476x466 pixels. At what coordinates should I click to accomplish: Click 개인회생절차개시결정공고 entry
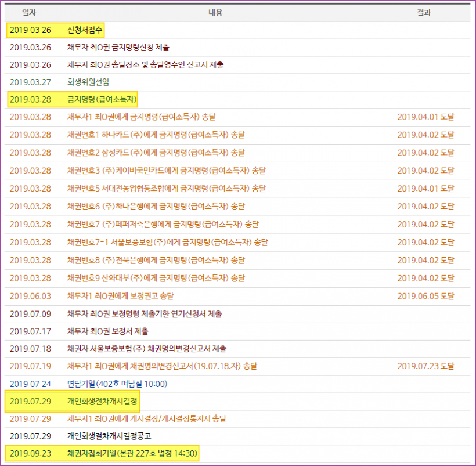(x=109, y=436)
